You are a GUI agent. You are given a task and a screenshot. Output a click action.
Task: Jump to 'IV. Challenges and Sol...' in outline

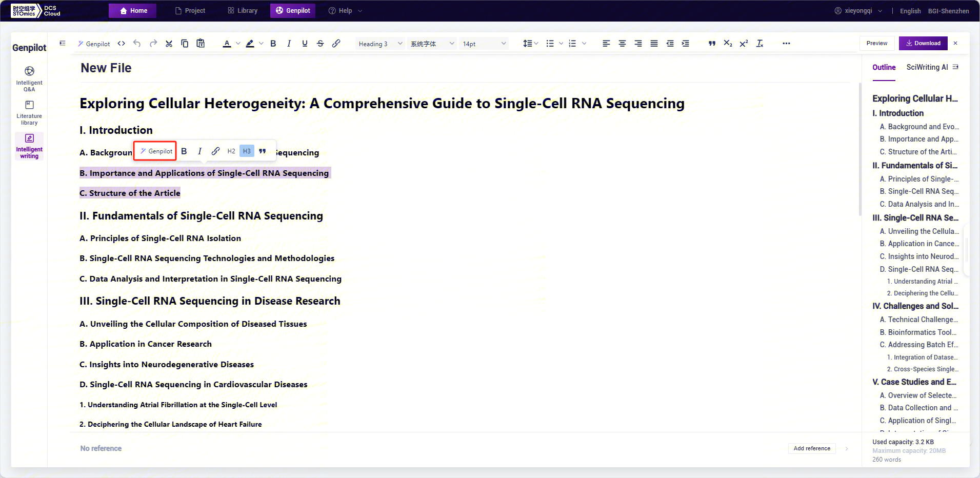click(915, 306)
